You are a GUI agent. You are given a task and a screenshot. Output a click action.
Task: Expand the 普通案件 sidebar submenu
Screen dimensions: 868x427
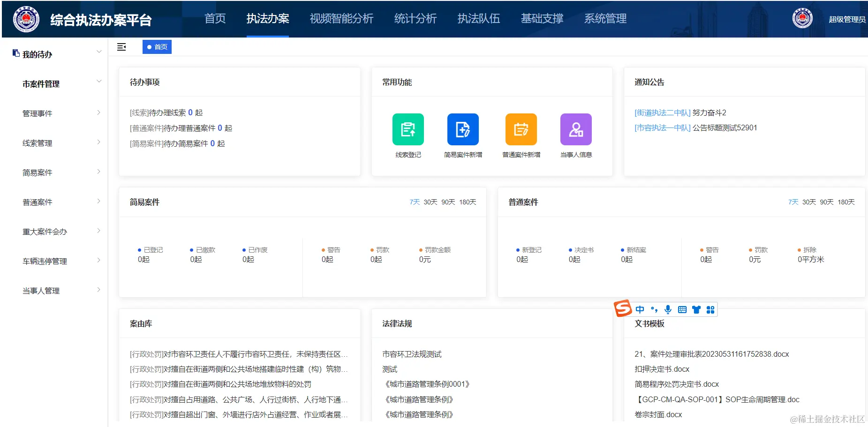coord(98,201)
